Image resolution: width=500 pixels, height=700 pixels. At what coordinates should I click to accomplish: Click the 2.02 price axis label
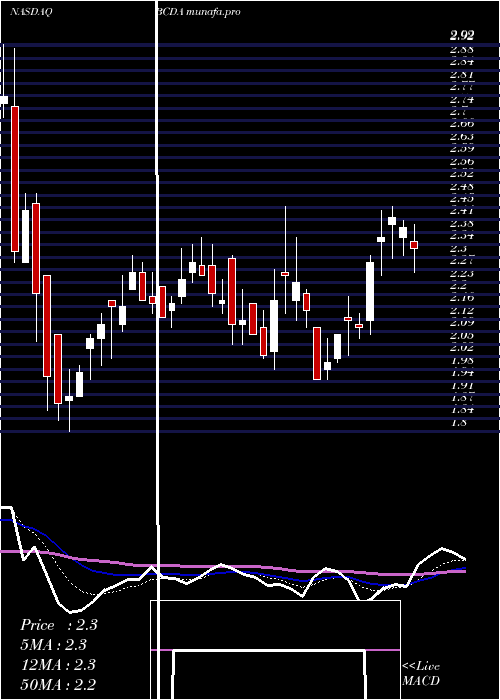(x=462, y=347)
